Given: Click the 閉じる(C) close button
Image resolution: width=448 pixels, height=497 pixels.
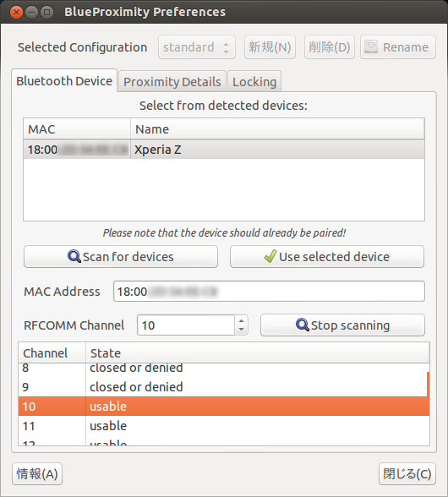Looking at the screenshot, I should [407, 474].
